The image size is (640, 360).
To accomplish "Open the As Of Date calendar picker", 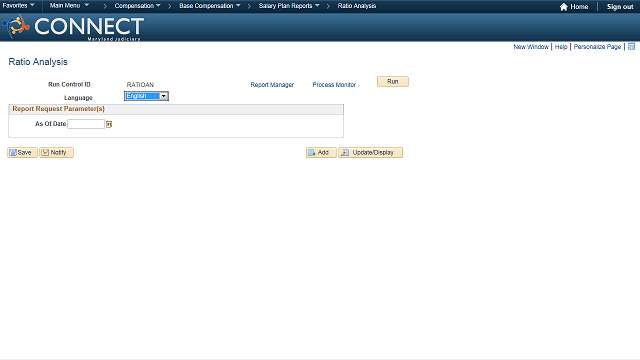I will click(x=109, y=124).
